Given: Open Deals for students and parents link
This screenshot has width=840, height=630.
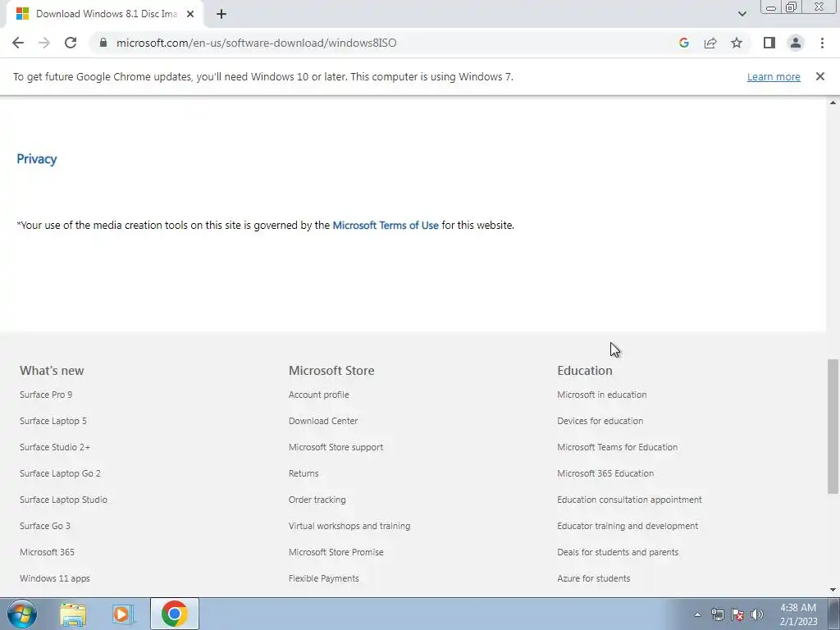Looking at the screenshot, I should click(x=618, y=552).
